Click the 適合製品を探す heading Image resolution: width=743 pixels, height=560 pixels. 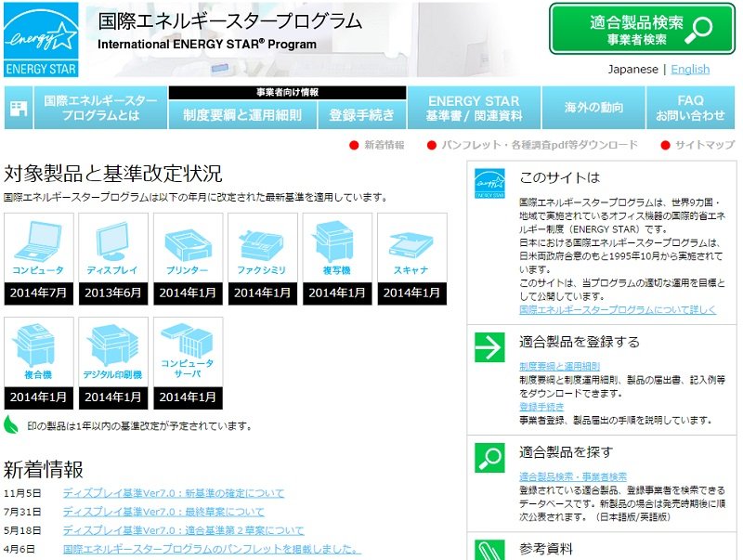(567, 452)
